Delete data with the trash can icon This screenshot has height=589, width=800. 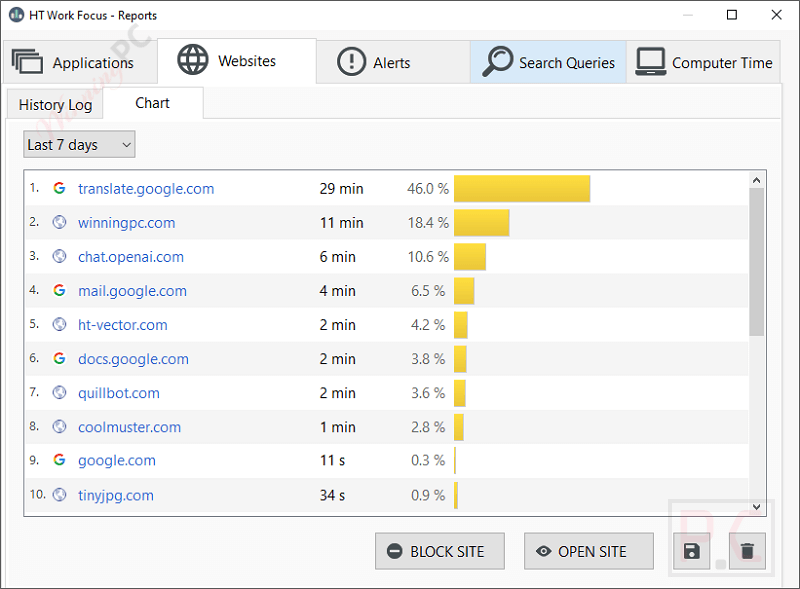747,551
